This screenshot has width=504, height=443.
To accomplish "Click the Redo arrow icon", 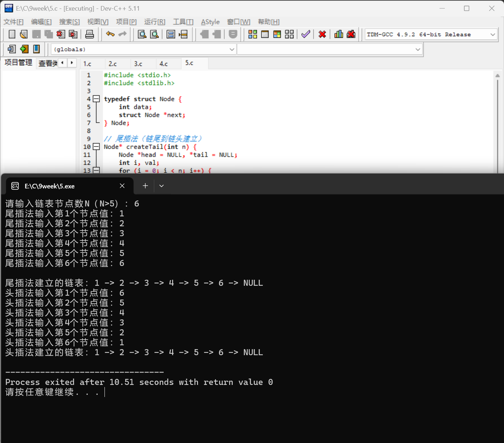I will [123, 34].
